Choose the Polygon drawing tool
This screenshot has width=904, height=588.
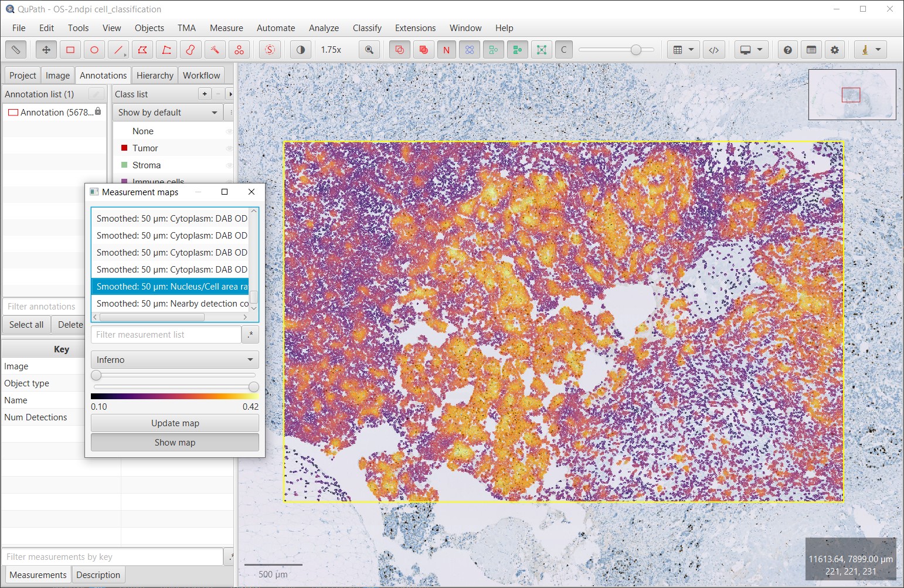142,50
